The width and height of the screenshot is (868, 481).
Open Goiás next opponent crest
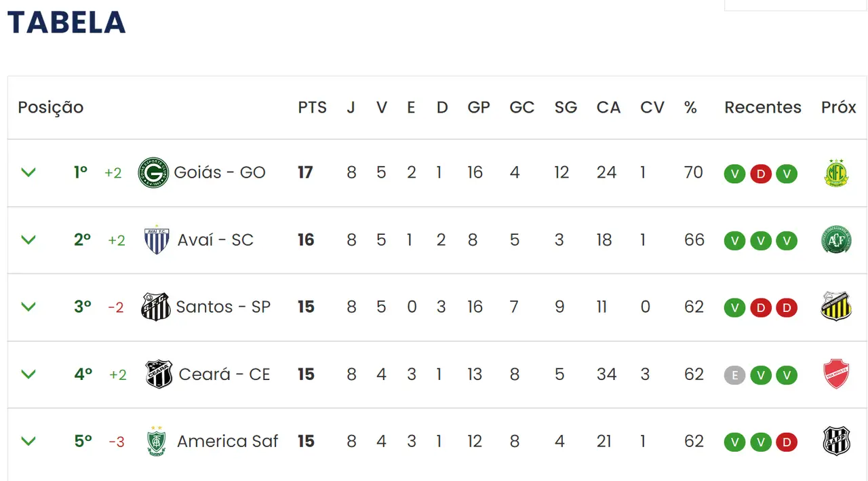click(x=837, y=173)
